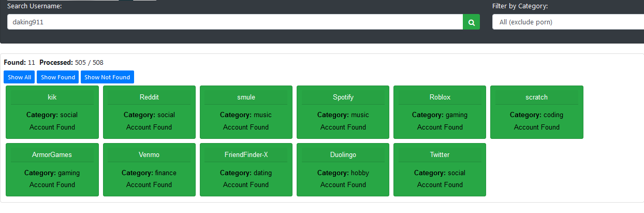Open the scratch coding result card
644x213 pixels.
[x=536, y=112]
